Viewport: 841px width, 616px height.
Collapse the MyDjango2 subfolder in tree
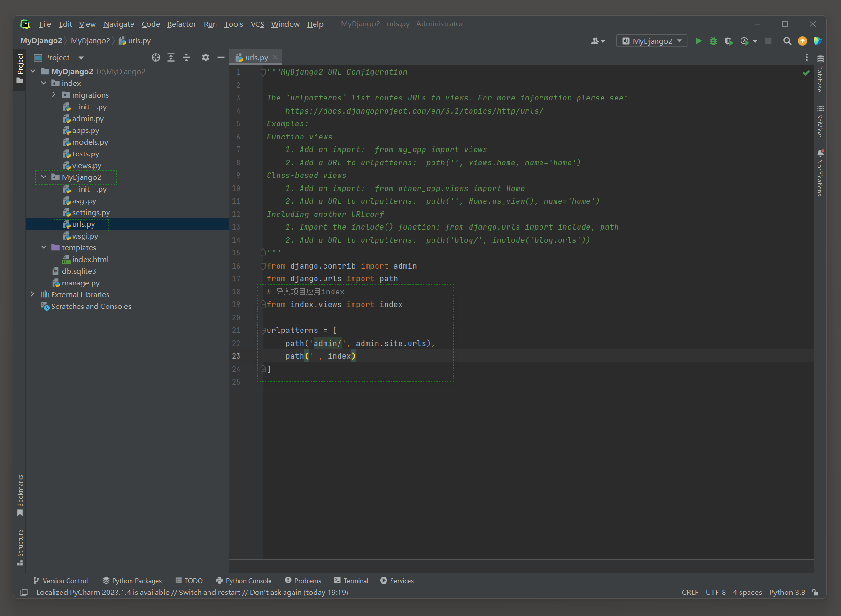44,177
